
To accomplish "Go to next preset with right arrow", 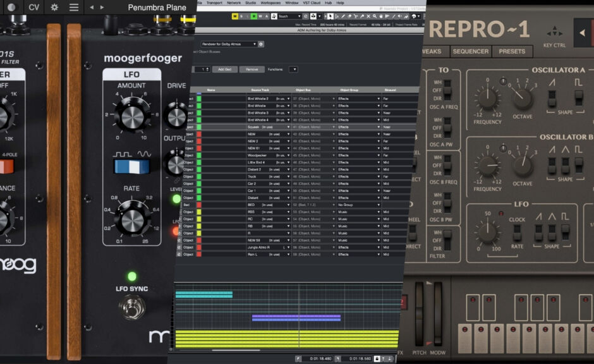I will 102,8.
